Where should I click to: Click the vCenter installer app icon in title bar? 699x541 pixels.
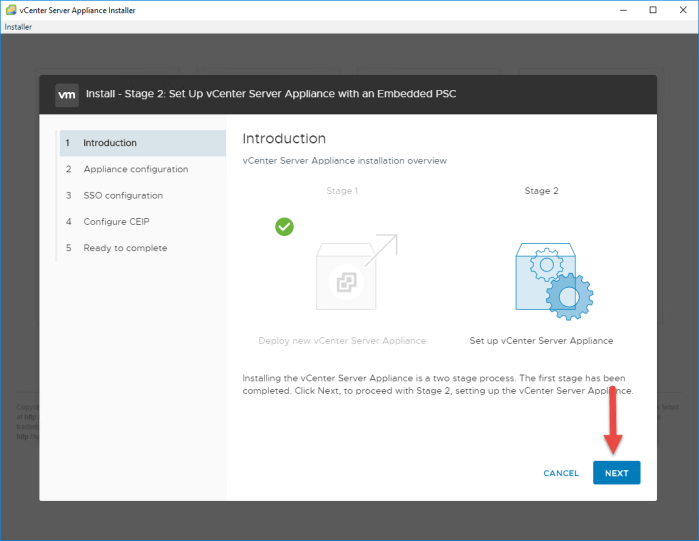click(10, 10)
